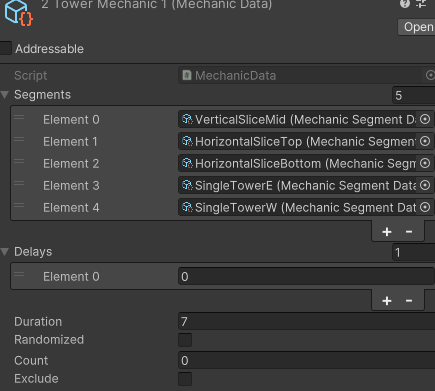
Task: Open object picker for HorizontalSliceBottom element
Action: [x=425, y=163]
